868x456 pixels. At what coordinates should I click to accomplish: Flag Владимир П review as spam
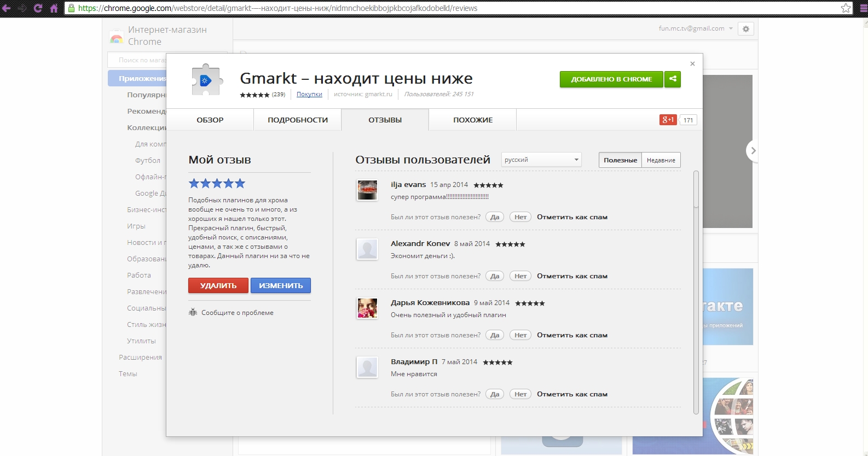(572, 394)
